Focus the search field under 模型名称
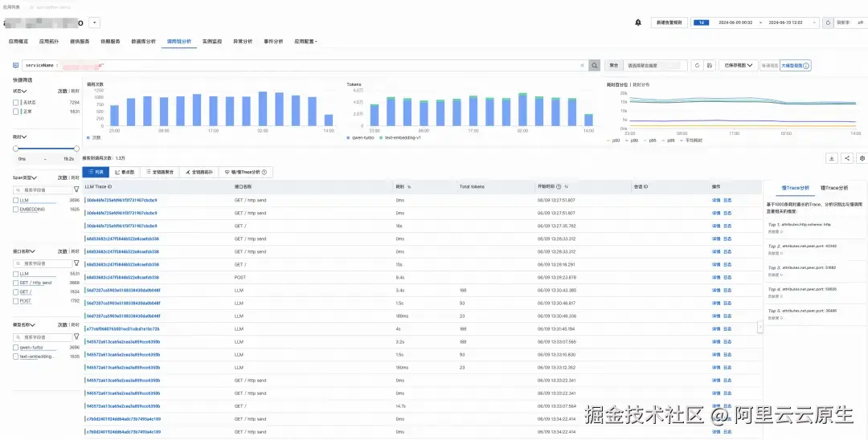Image resolution: width=868 pixels, height=440 pixels. tap(43, 336)
